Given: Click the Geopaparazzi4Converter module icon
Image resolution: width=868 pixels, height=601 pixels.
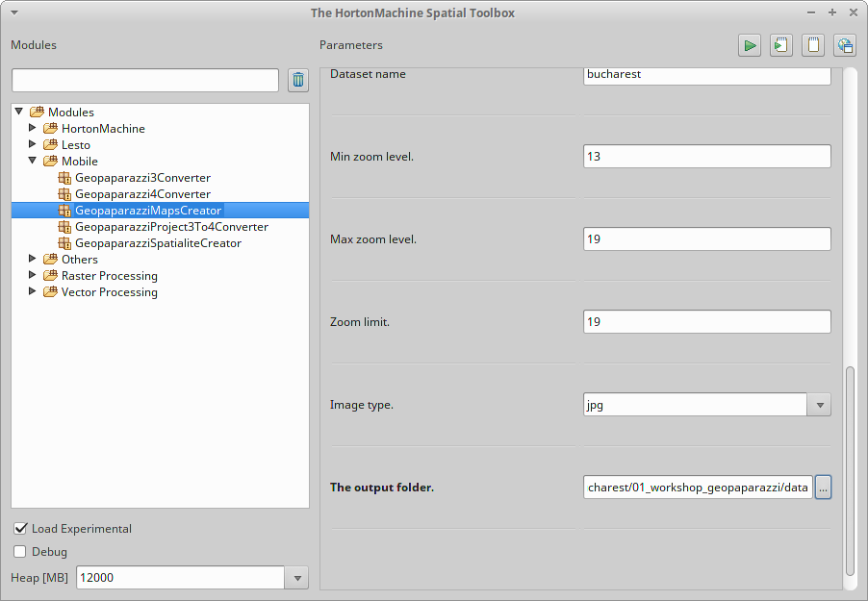Looking at the screenshot, I should (x=64, y=194).
